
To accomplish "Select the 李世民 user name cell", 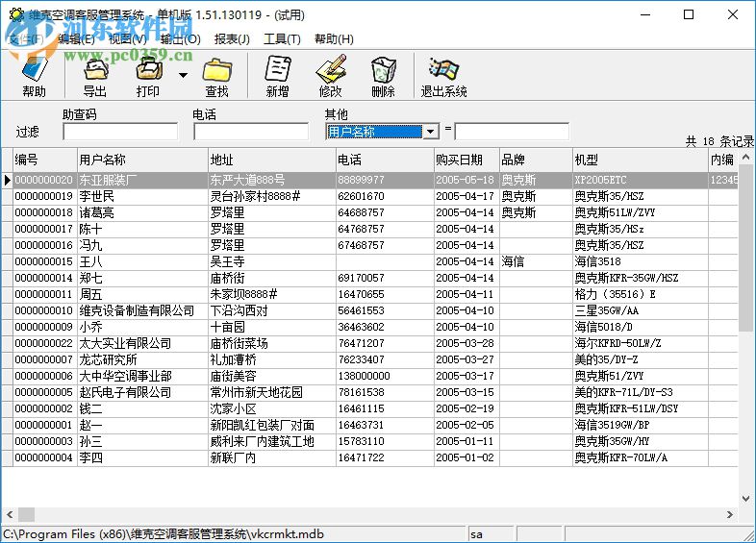I will (x=142, y=197).
